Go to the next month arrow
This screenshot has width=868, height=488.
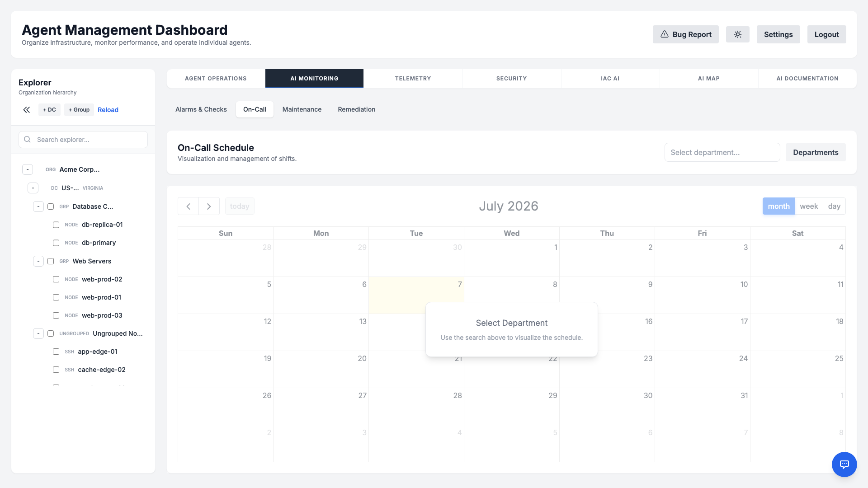tap(209, 206)
